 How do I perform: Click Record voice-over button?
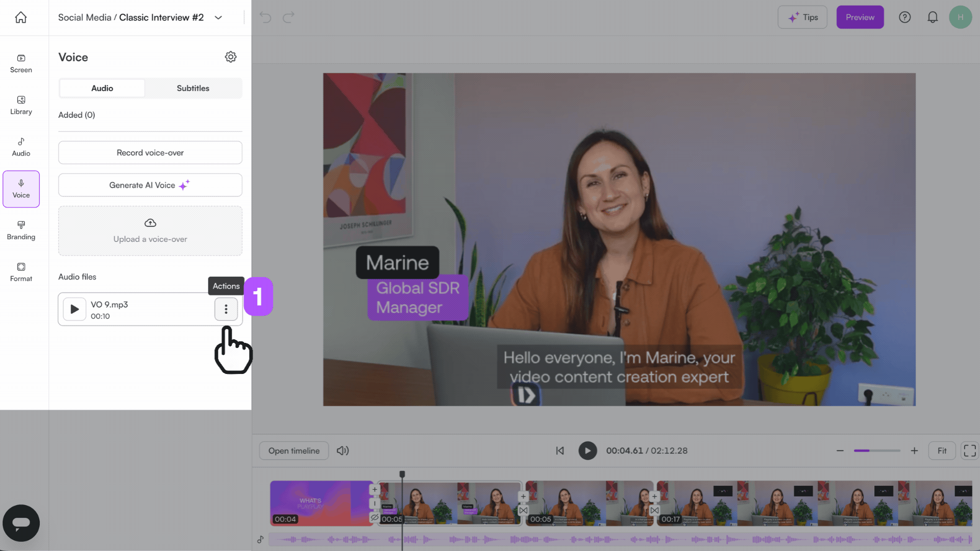150,153
